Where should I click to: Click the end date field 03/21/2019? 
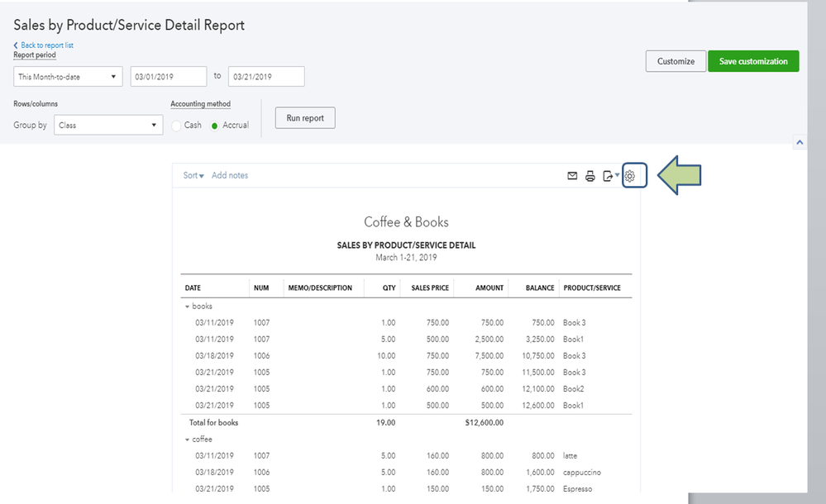[266, 77]
